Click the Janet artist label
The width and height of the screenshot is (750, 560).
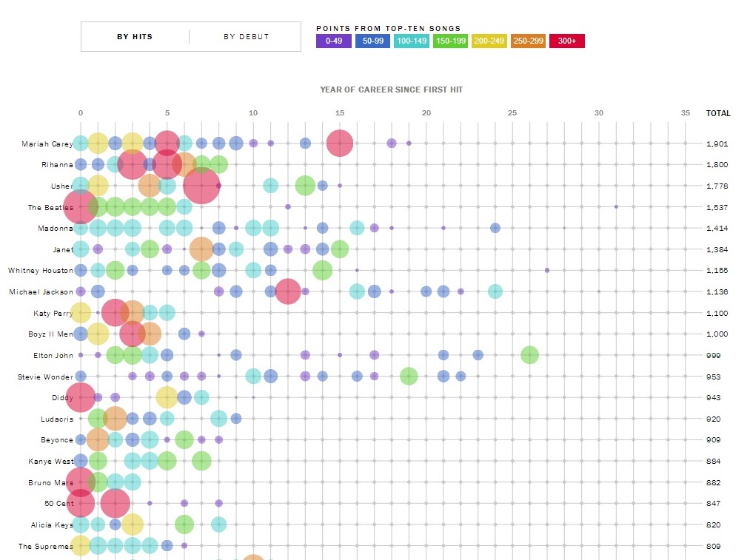tap(63, 249)
